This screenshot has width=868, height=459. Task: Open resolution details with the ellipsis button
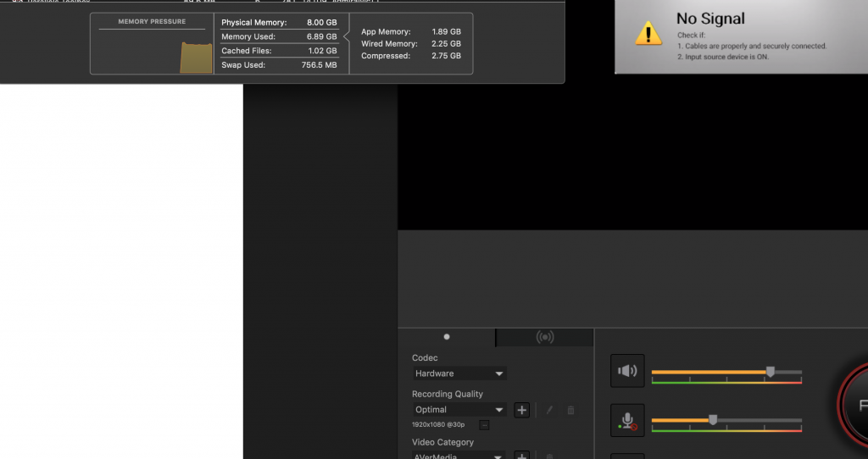point(484,425)
